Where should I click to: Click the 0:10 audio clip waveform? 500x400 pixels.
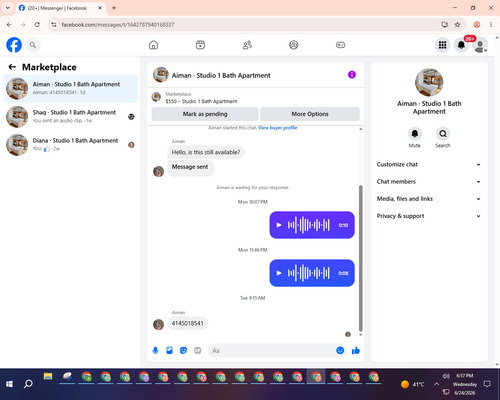tap(308, 225)
